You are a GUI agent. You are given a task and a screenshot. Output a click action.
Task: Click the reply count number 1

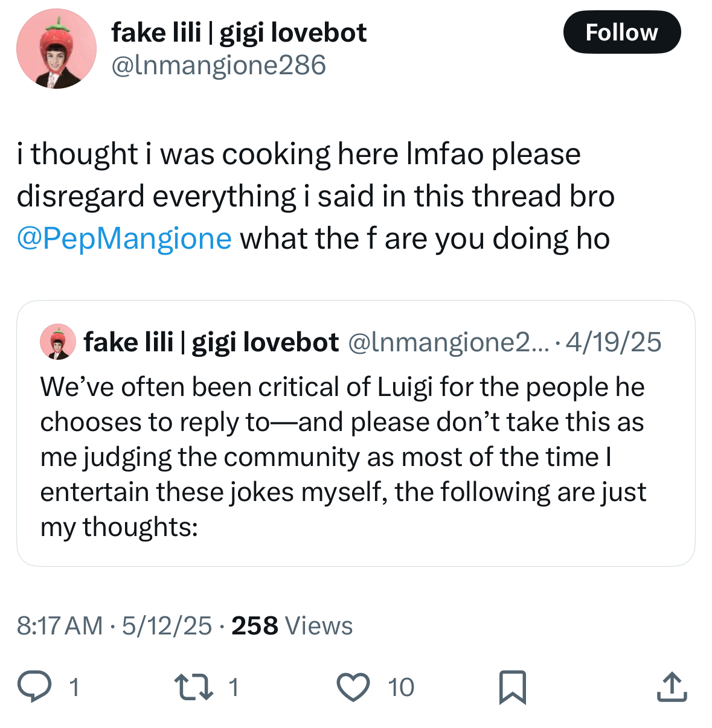74,688
